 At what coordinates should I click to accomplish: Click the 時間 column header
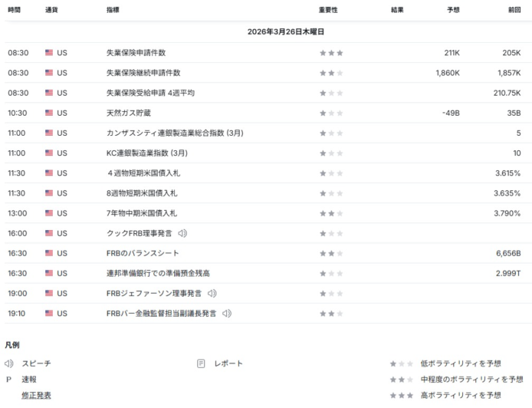tap(15, 10)
